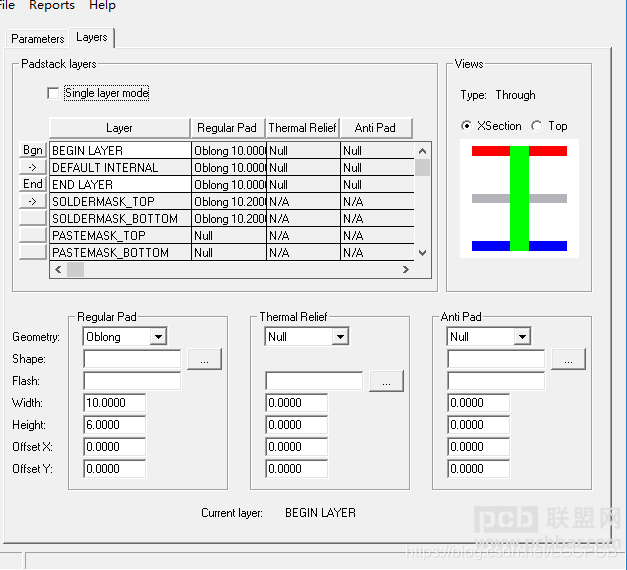Click the horizontal scrollbar thumb in layer list
627x570 pixels.
[x=76, y=270]
